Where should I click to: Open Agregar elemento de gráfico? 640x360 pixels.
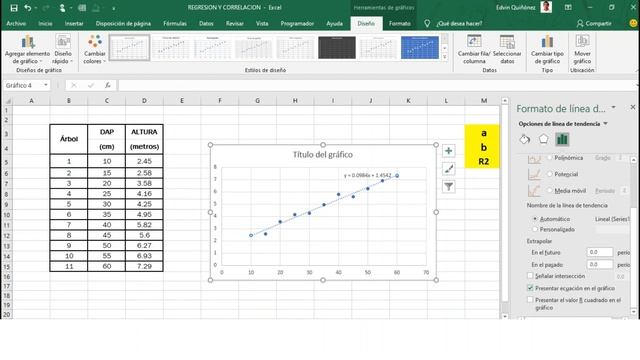tap(27, 49)
